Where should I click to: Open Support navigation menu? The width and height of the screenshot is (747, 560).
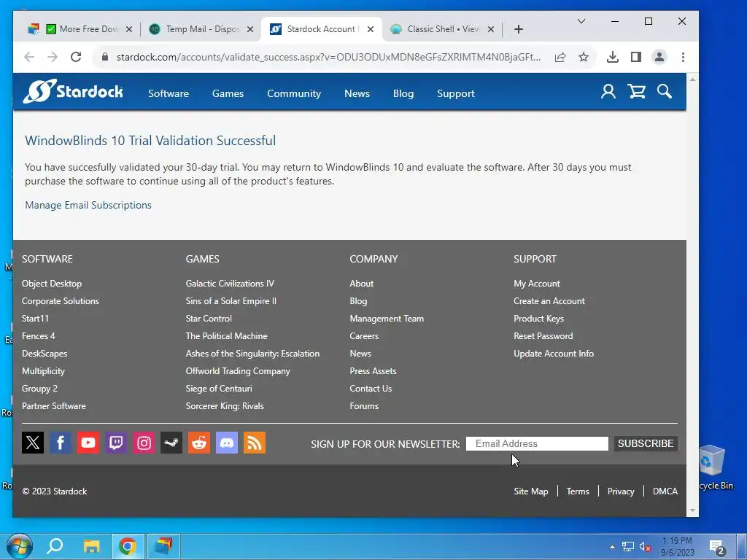pos(456,93)
